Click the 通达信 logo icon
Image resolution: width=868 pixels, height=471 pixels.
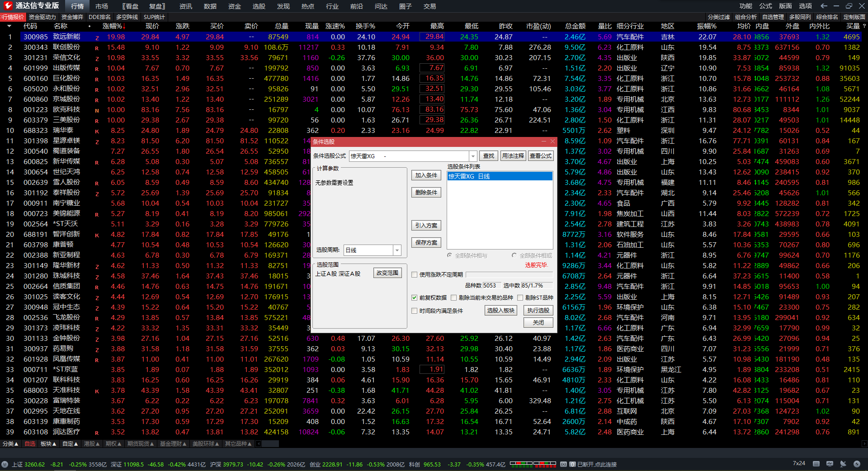pyautogui.click(x=8, y=5)
